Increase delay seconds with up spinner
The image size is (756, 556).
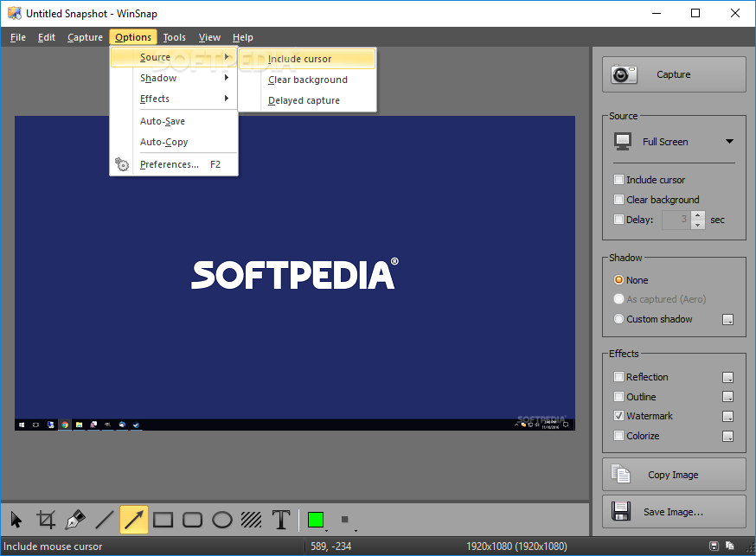[698, 215]
